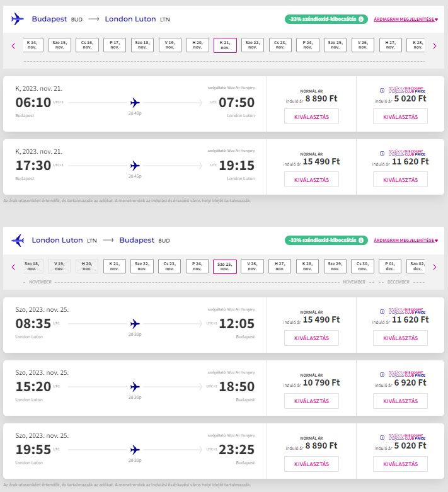Select Sze 22 nov. outbound date tab
Viewport: 448px width, 492px height.
pyautogui.click(x=253, y=45)
